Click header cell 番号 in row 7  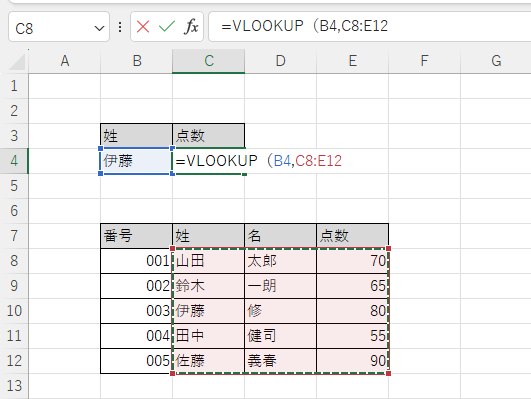click(x=136, y=236)
